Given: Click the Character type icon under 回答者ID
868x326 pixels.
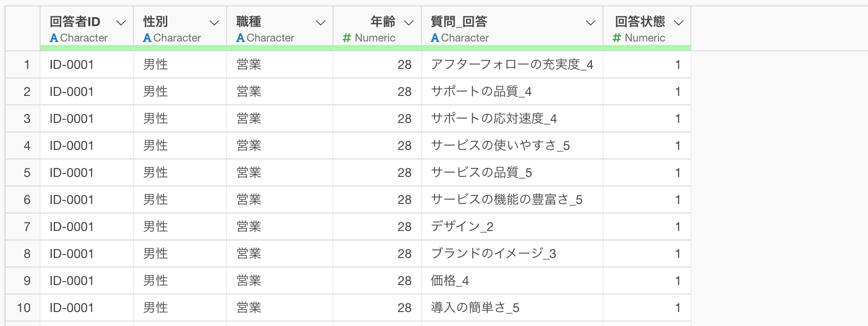Looking at the screenshot, I should point(54,38).
